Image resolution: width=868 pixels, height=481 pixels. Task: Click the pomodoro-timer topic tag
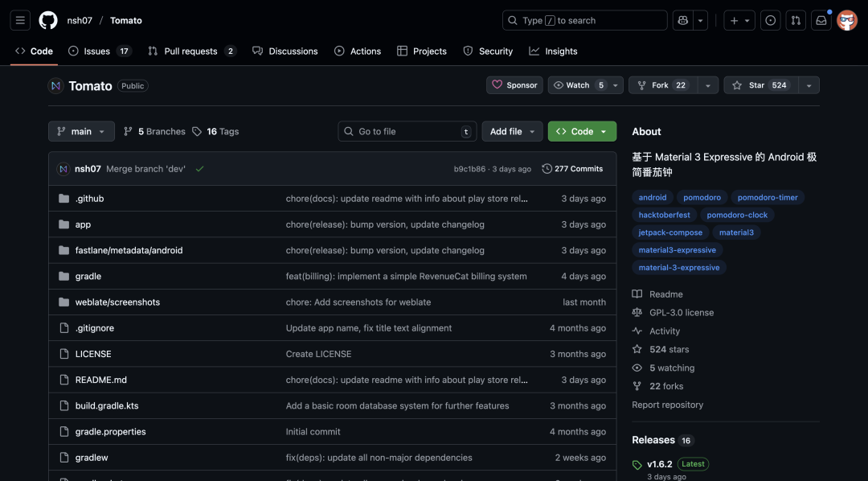coord(768,197)
